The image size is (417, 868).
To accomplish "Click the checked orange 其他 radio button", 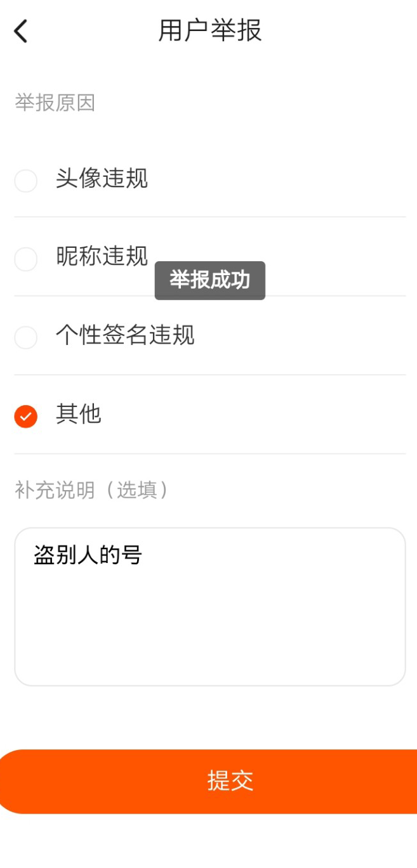I will 26,417.
